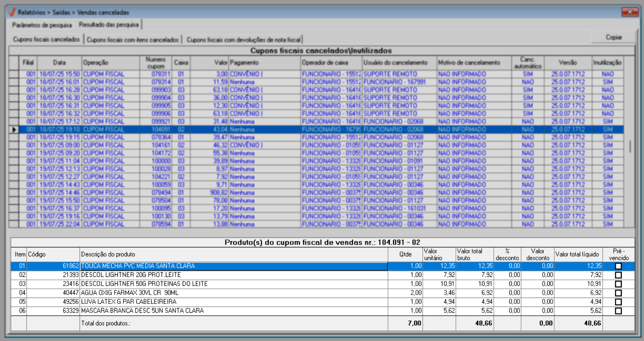Click the Motivo de cancelamento column header

pos(469,62)
